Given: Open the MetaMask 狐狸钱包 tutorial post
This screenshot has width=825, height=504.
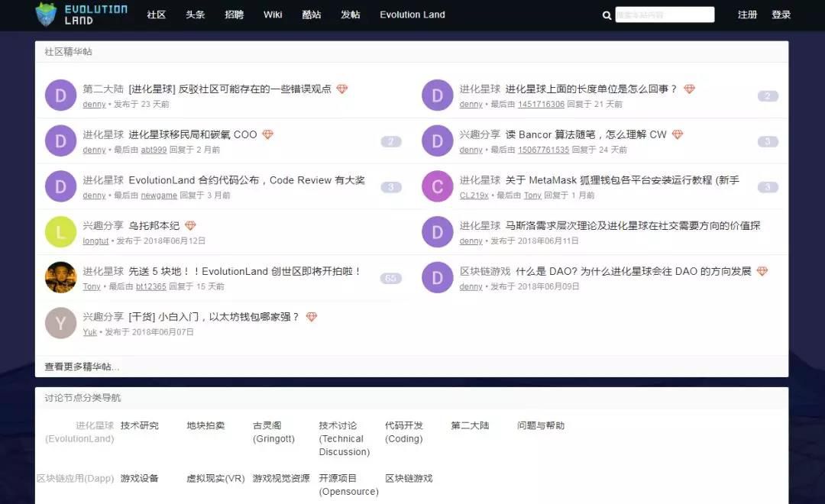Looking at the screenshot, I should click(x=622, y=180).
